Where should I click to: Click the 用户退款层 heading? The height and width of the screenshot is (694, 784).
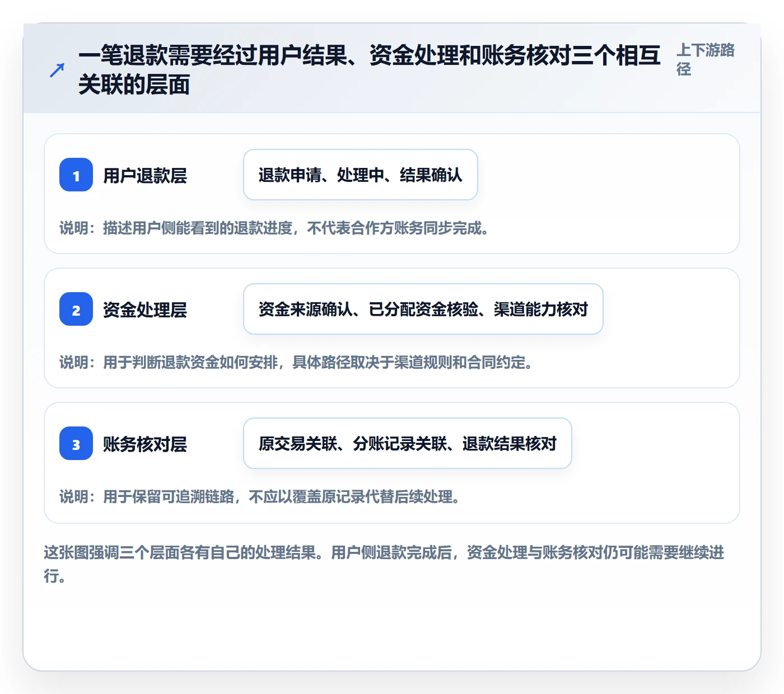[x=145, y=176]
